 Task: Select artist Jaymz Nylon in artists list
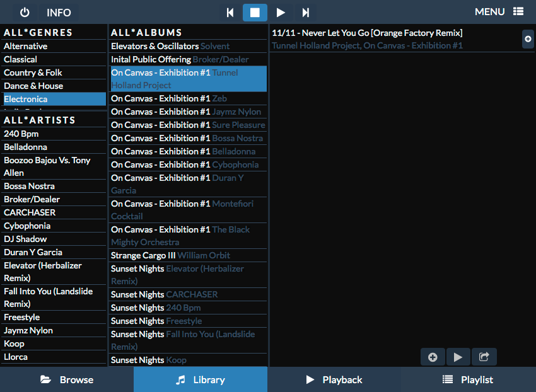point(54,330)
